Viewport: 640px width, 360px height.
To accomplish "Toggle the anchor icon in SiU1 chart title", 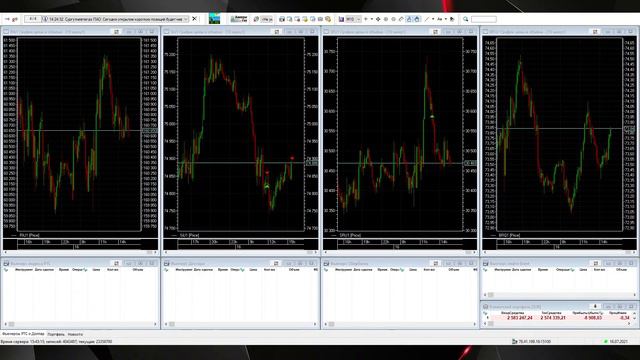I will pos(277,31).
